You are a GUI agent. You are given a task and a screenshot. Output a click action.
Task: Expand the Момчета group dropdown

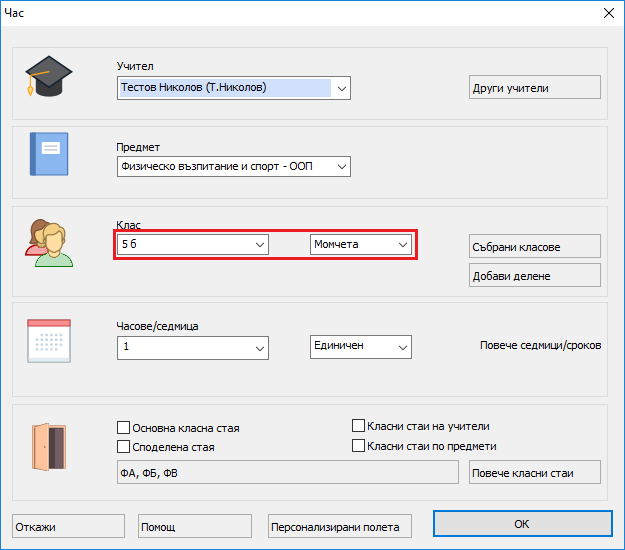403,244
